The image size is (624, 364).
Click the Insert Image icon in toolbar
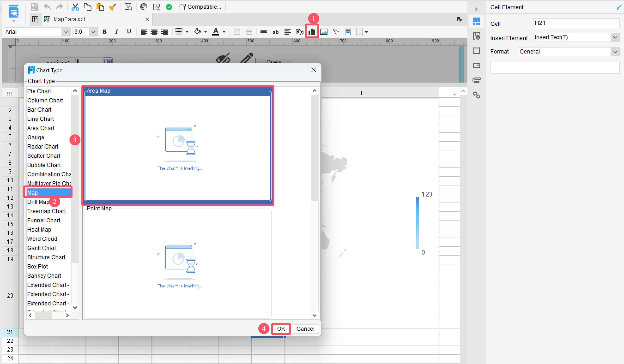point(324,32)
